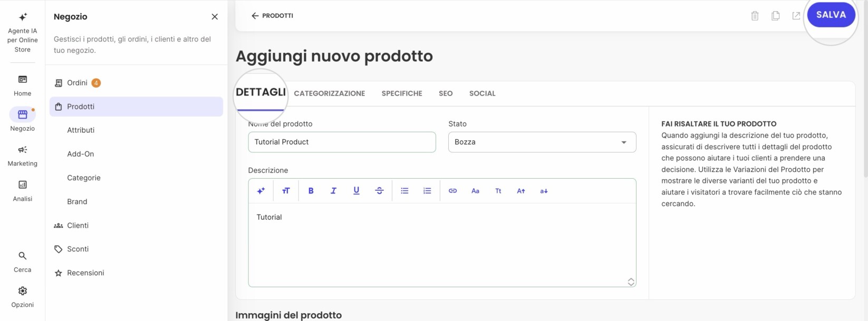The image size is (868, 321).
Task: Open the Opzioni settings
Action: [22, 297]
